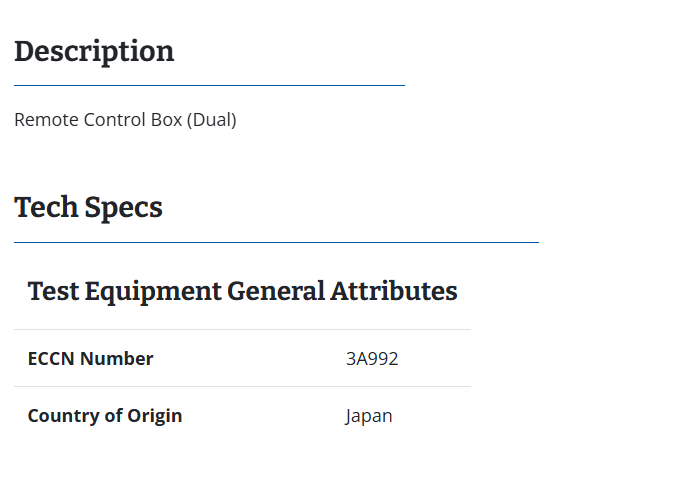Click the Japan country value
Image resolution: width=675 pixels, height=478 pixels.
pyautogui.click(x=368, y=416)
